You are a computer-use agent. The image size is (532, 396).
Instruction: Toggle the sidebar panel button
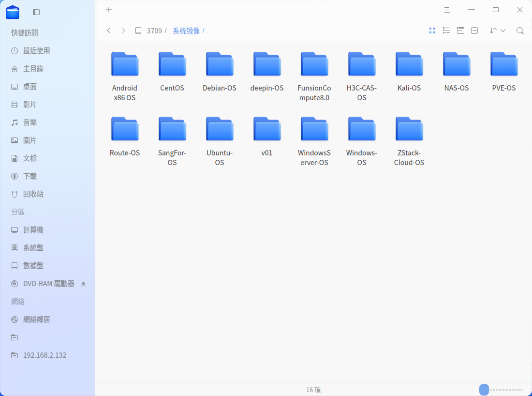coord(36,12)
